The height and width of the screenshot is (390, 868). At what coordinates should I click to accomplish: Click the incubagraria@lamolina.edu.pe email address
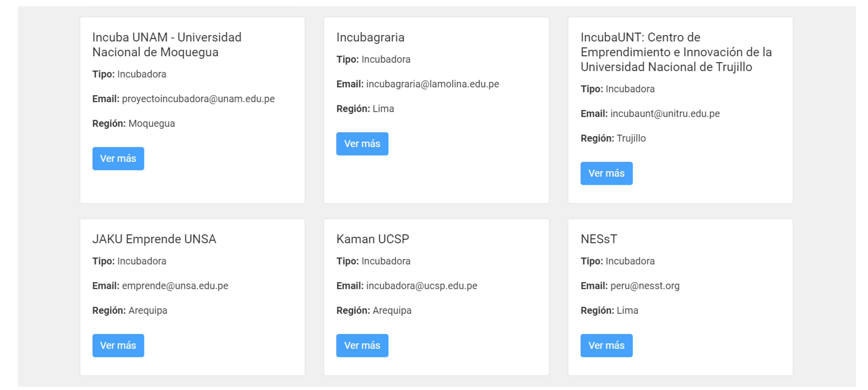432,84
